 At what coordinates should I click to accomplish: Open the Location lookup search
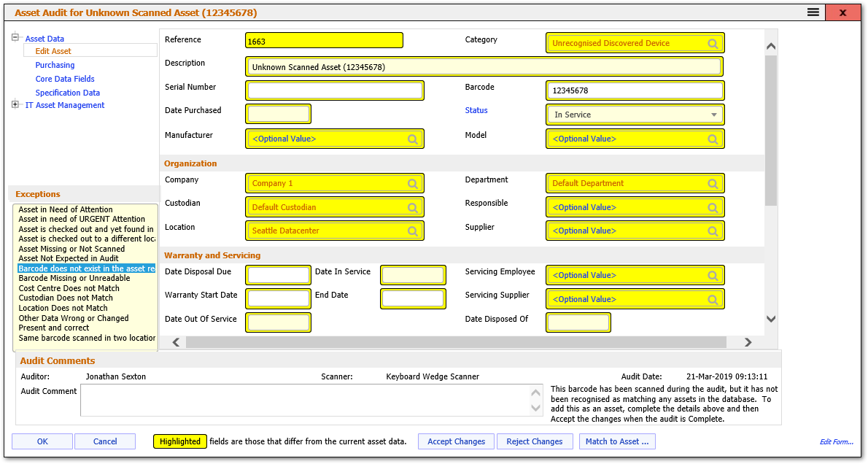pos(413,231)
